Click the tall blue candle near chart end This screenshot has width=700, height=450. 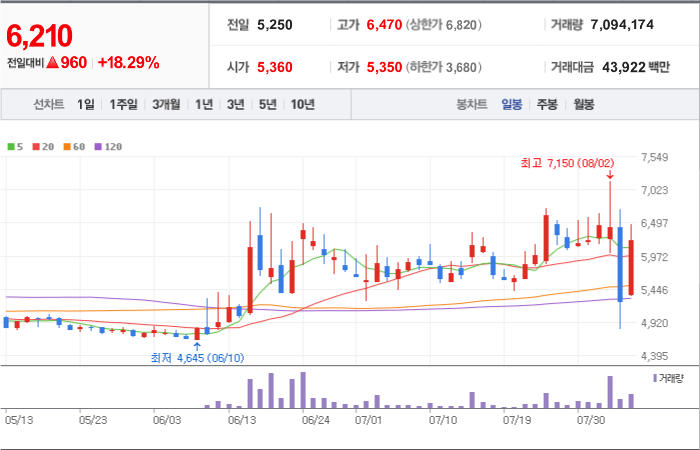(620, 264)
